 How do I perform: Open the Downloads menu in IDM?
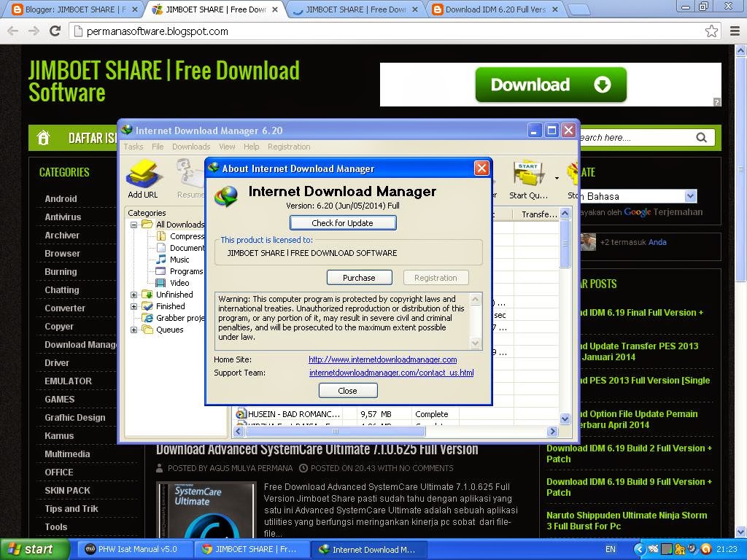(x=191, y=147)
